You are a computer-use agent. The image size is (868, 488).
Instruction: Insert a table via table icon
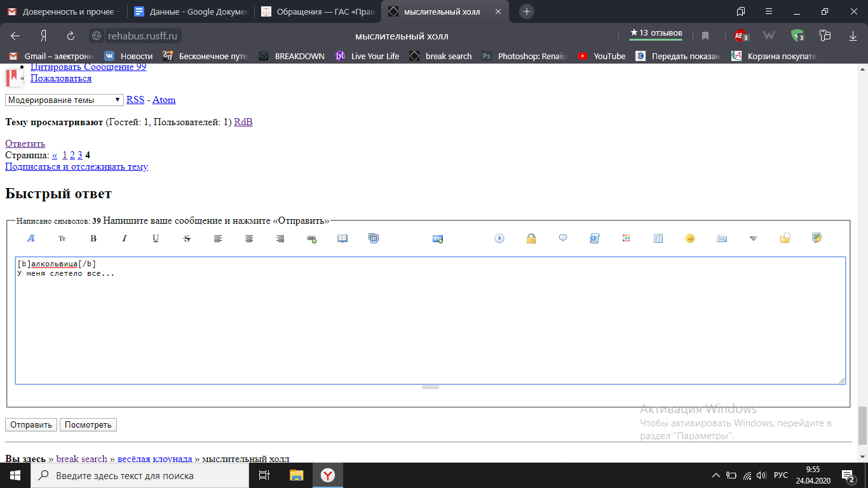point(658,238)
